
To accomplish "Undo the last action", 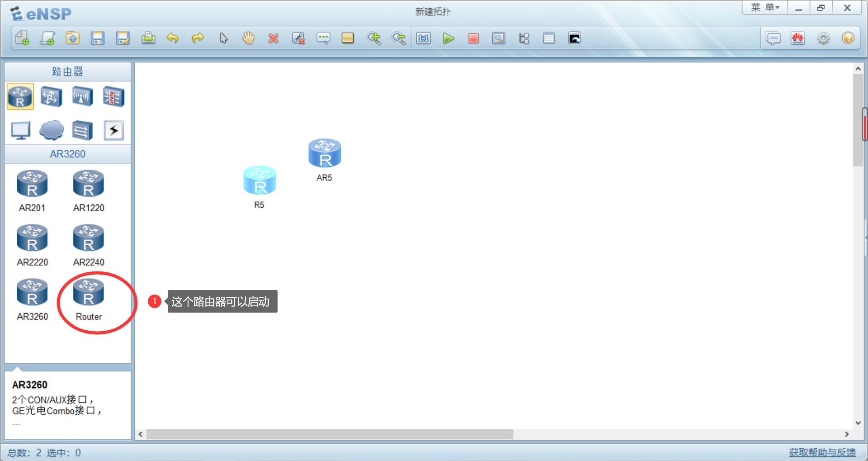I will pos(173,38).
